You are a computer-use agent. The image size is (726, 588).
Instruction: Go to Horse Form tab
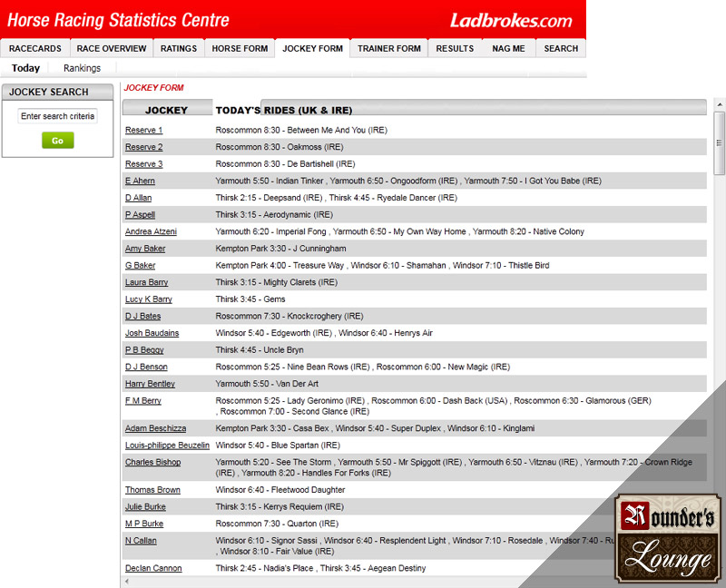point(240,49)
